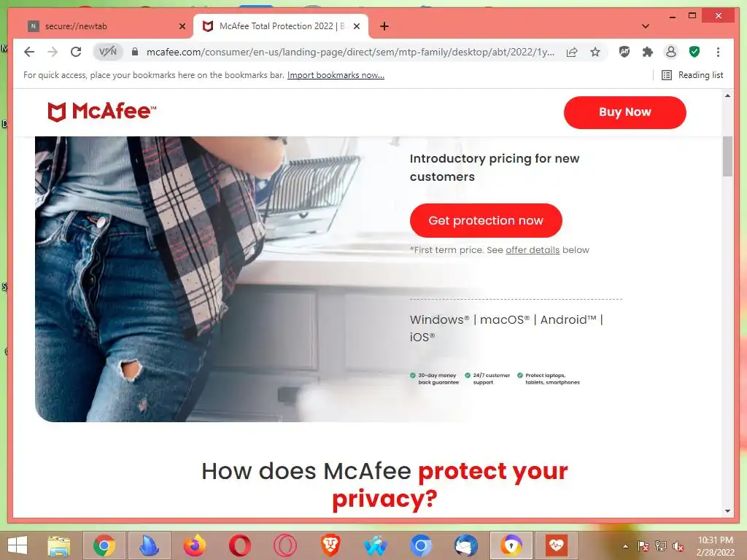This screenshot has width=747, height=560.
Task: Show hidden system tray icons
Action: click(625, 546)
